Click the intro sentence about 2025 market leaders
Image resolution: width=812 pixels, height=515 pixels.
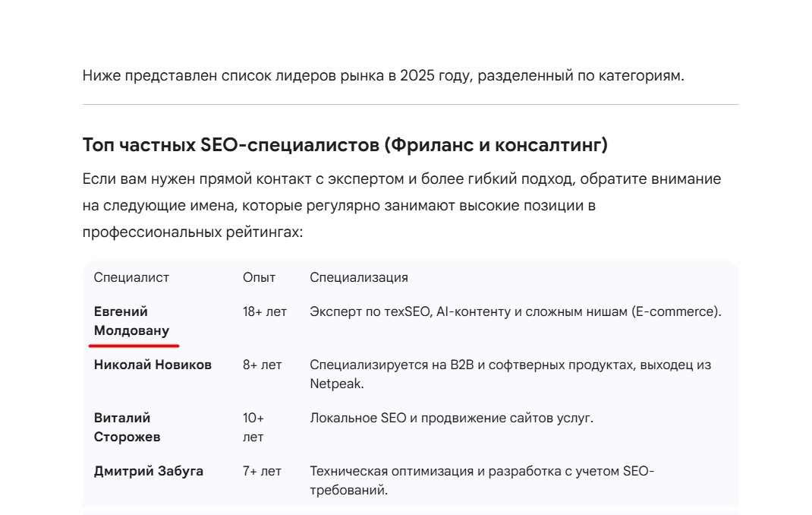pyautogui.click(x=383, y=76)
